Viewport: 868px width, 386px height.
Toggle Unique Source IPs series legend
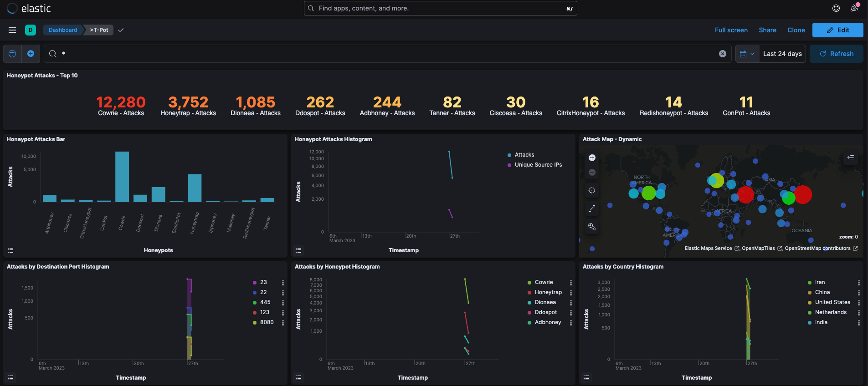[538, 165]
